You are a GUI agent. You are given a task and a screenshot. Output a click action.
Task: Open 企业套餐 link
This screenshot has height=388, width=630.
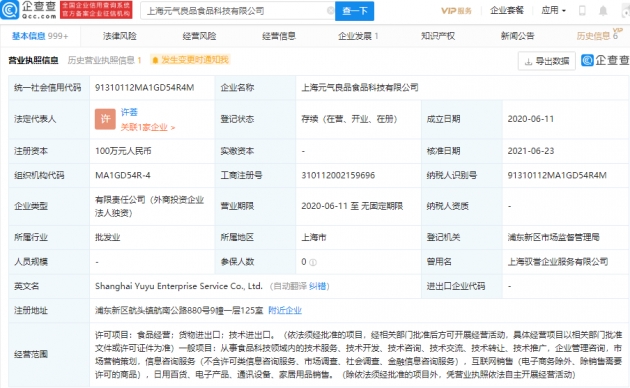(507, 10)
